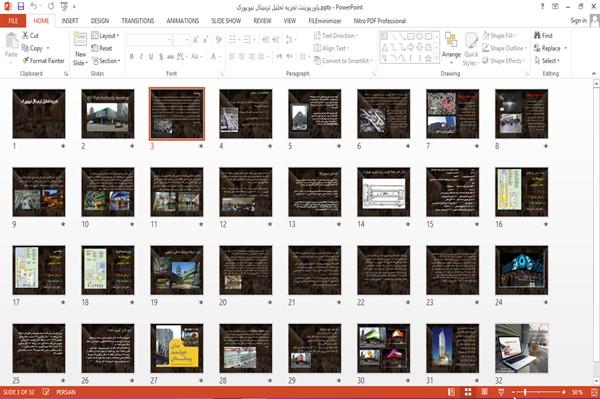The height and width of the screenshot is (399, 600).
Task: Open the Layout dropdown
Action: tap(106, 36)
